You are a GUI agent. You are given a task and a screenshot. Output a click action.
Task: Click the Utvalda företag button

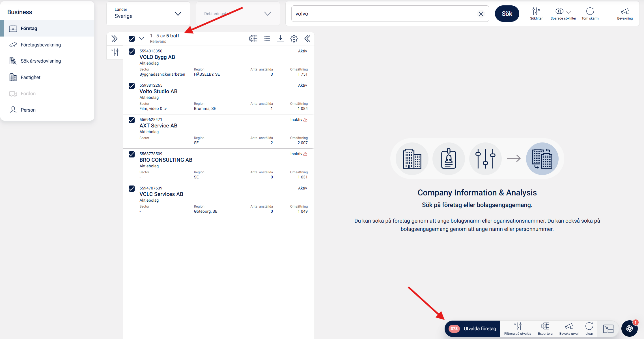point(473,329)
